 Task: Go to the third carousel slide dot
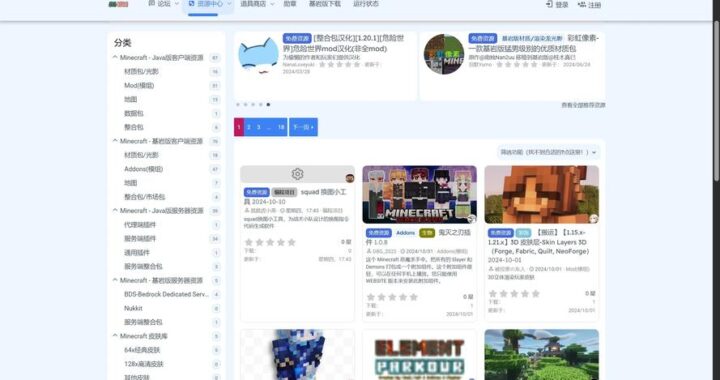click(x=253, y=105)
